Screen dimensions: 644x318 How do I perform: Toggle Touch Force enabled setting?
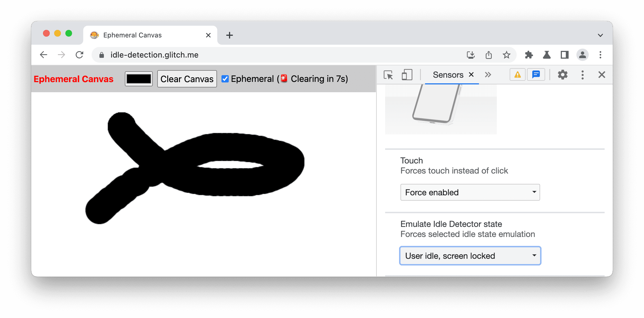tap(469, 192)
